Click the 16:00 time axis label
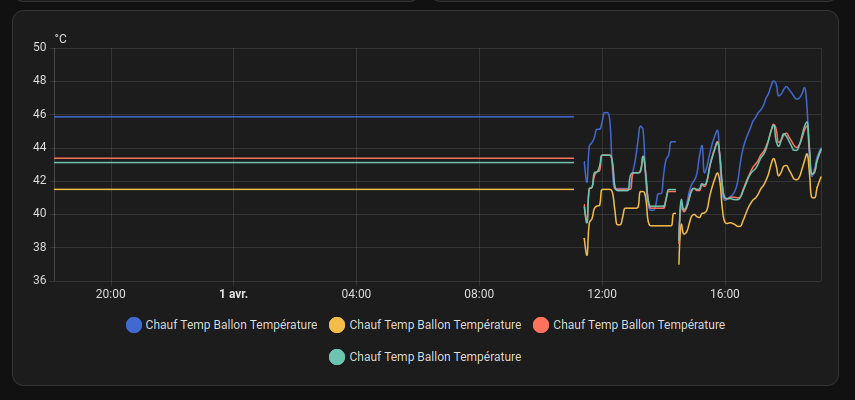Image resolution: width=855 pixels, height=400 pixels. (725, 294)
